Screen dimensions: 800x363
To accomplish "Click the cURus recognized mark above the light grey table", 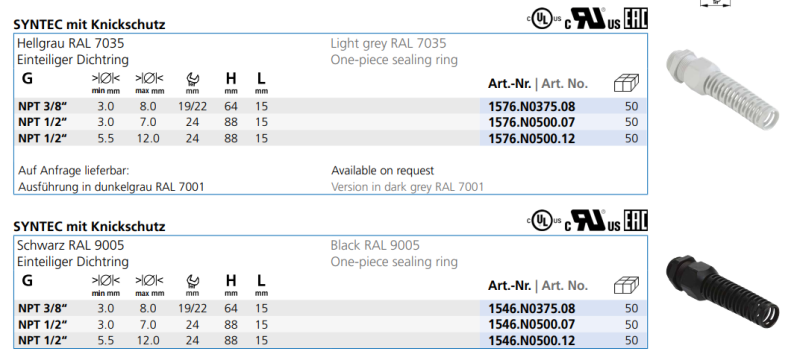I will pos(592,19).
